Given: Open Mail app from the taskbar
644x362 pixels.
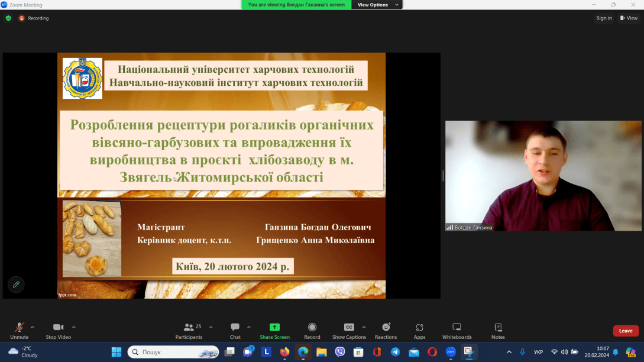Looking at the screenshot, I should [413, 352].
